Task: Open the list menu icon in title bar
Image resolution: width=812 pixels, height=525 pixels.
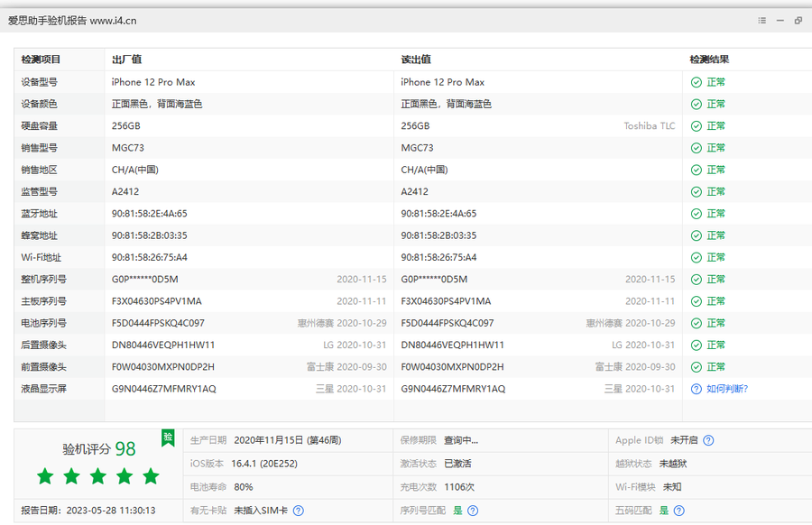Action: coord(761,21)
